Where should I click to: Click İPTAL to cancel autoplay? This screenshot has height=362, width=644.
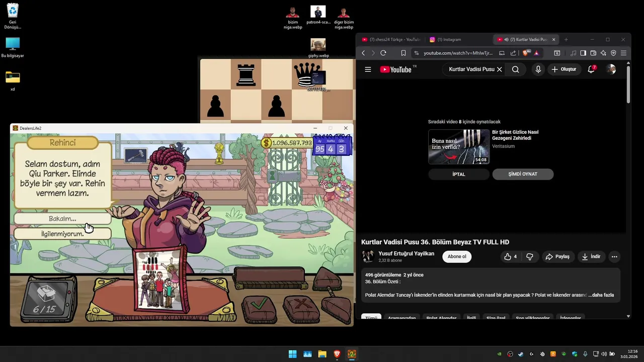(459, 174)
